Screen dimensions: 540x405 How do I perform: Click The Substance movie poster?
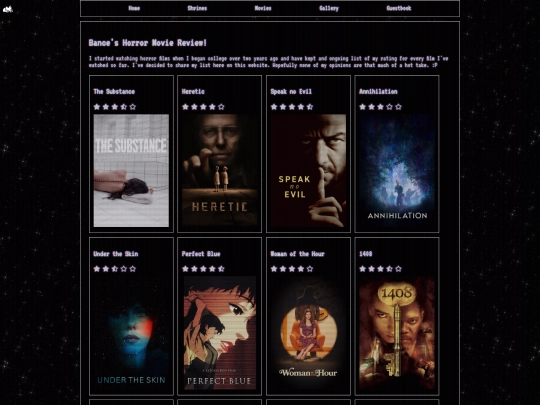pyautogui.click(x=131, y=170)
